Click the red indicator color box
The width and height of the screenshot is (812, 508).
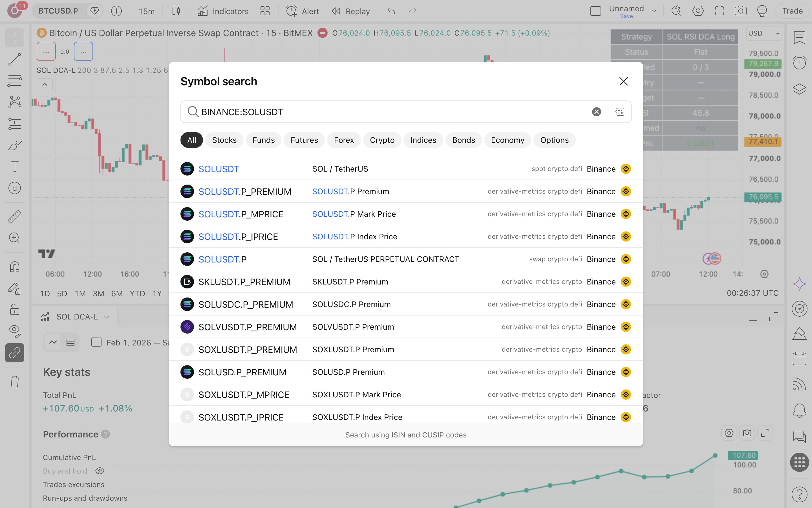[x=46, y=51]
